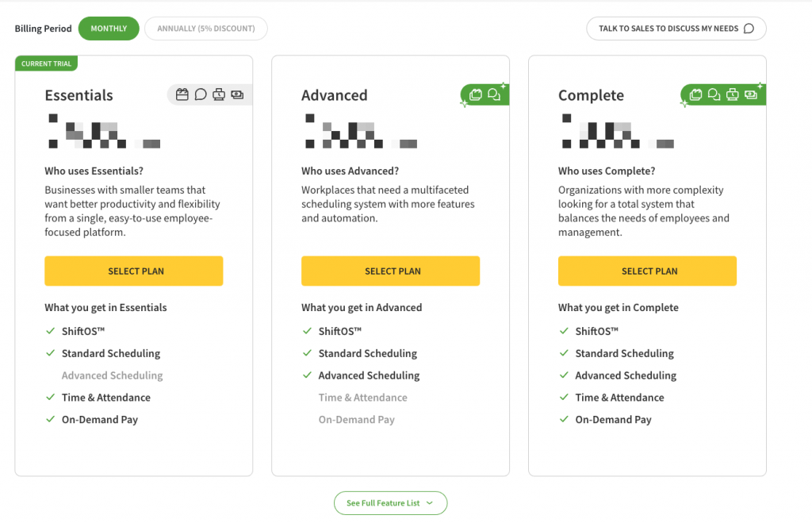Viewport: 812px width, 523px height.
Task: Click the calendar icon on Complete plan
Action: point(695,94)
